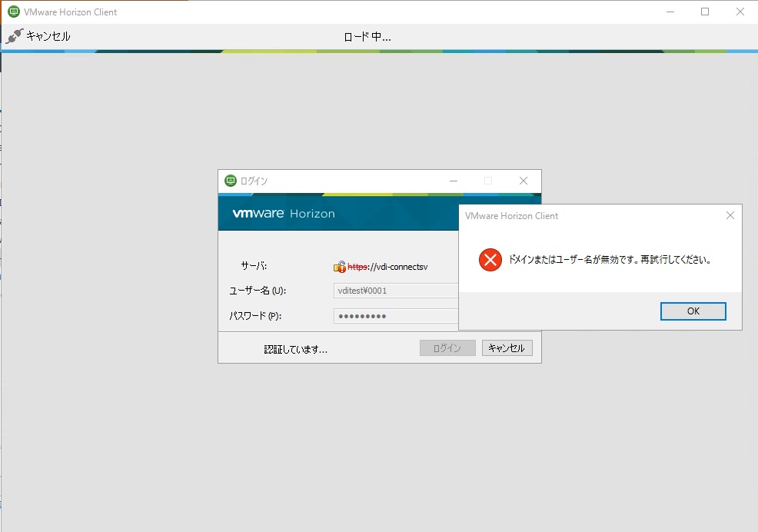The width and height of the screenshot is (758, 532).
Task: Click the ログイン dialog title icon
Action: 231,181
